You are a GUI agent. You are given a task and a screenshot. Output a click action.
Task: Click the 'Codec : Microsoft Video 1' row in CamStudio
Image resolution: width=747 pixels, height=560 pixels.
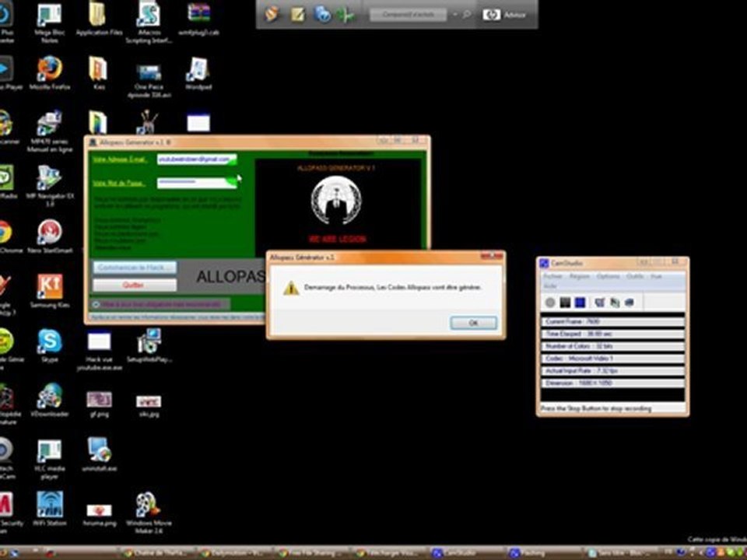(x=612, y=358)
